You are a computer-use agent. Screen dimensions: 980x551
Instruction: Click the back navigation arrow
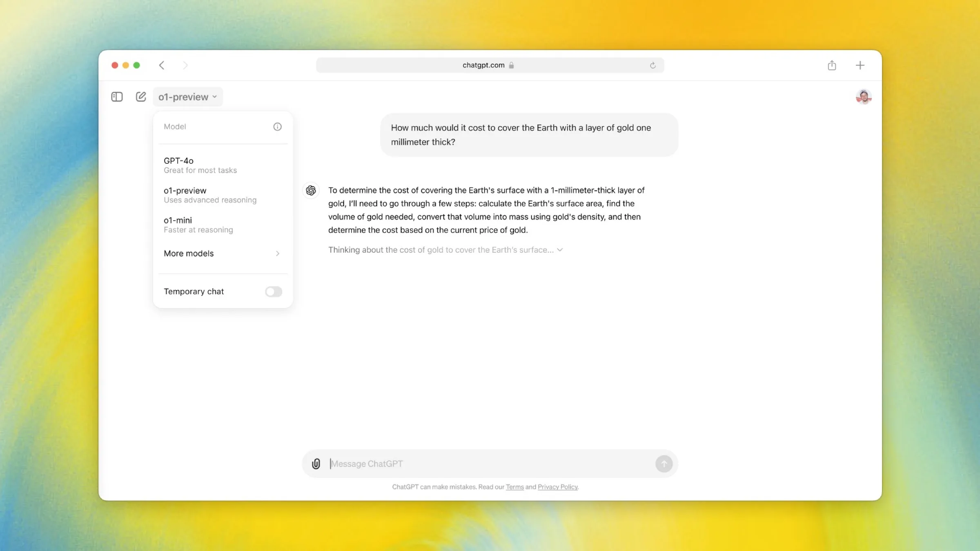coord(162,64)
